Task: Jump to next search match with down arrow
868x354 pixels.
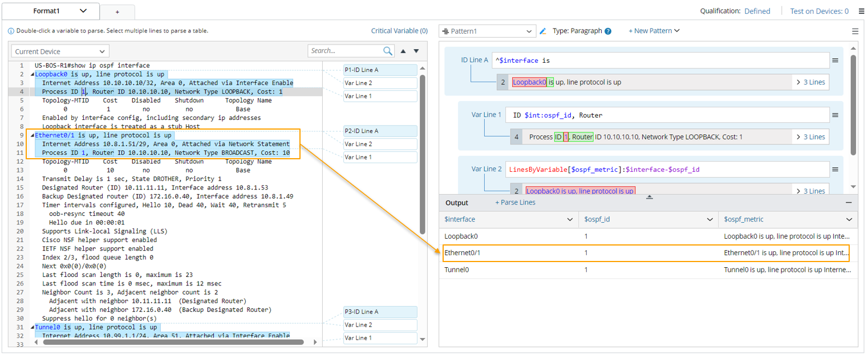Action: (x=416, y=51)
